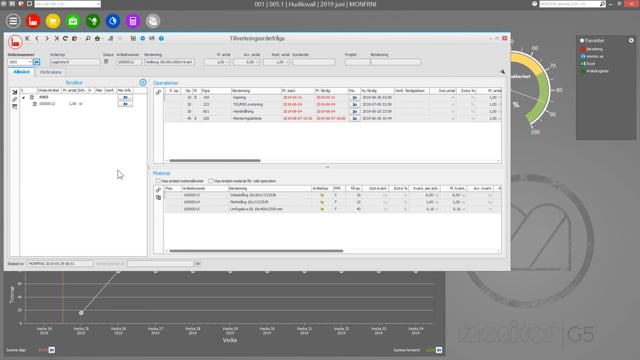Open Artikelregister link in Favoriter panel
This screenshot has width=640, height=360.
(594, 71)
